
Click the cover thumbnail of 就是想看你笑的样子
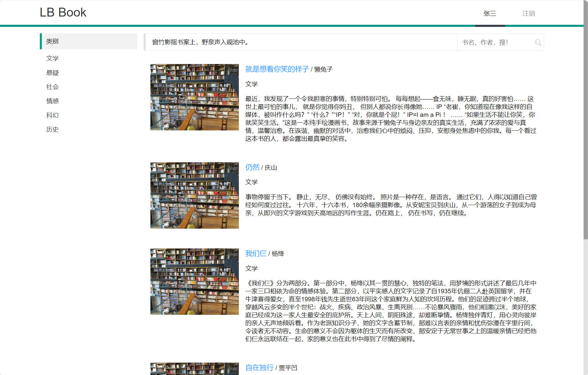194,97
